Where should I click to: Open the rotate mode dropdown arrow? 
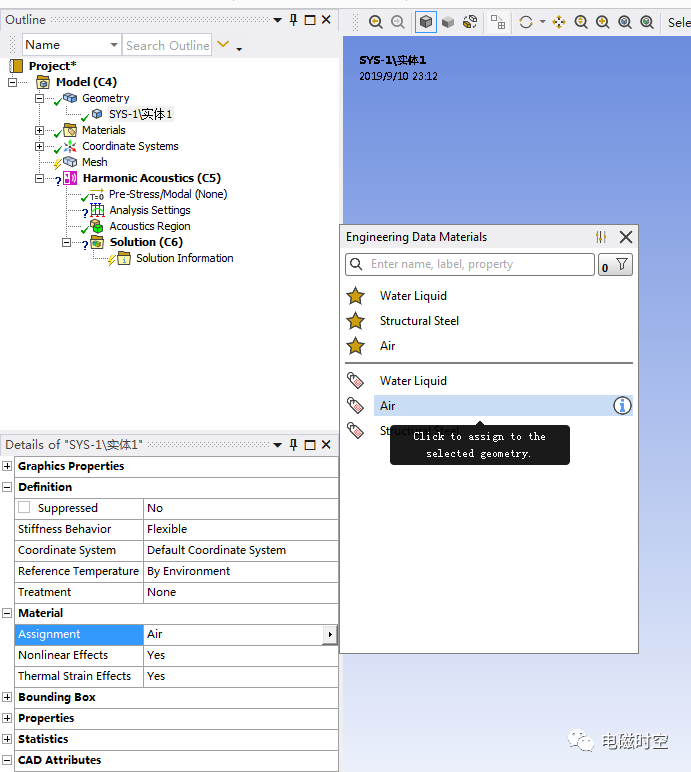[542, 22]
